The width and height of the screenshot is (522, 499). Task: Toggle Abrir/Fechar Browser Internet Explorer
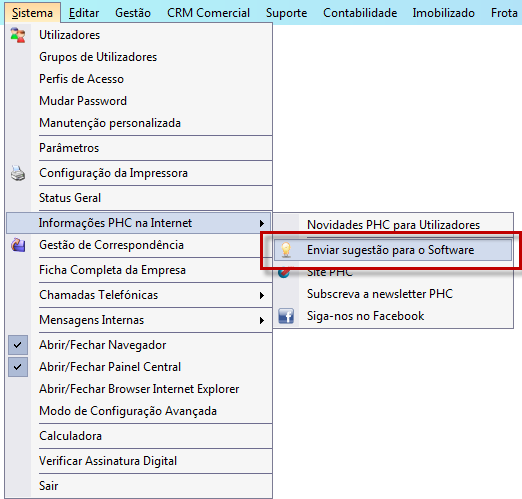[139, 389]
